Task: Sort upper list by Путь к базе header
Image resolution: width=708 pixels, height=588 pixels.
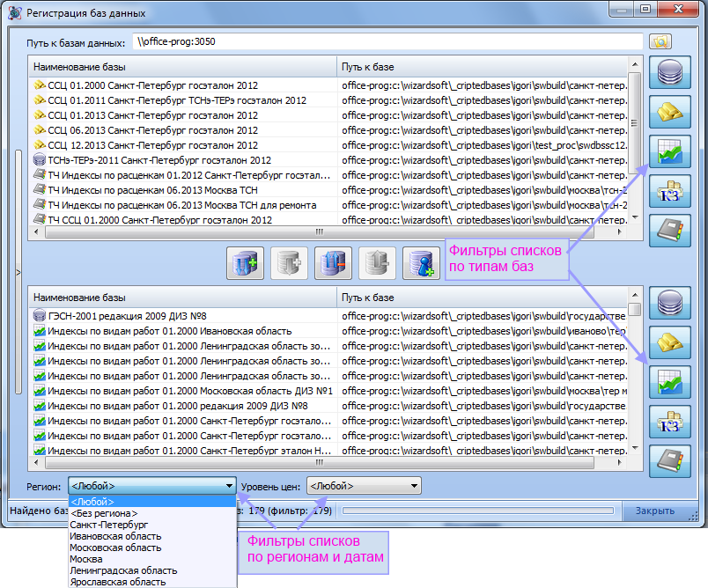Action: click(483, 67)
